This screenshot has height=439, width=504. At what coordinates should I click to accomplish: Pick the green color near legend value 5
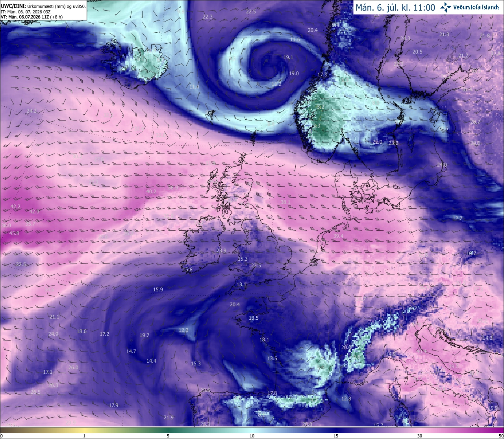pyautogui.click(x=169, y=430)
